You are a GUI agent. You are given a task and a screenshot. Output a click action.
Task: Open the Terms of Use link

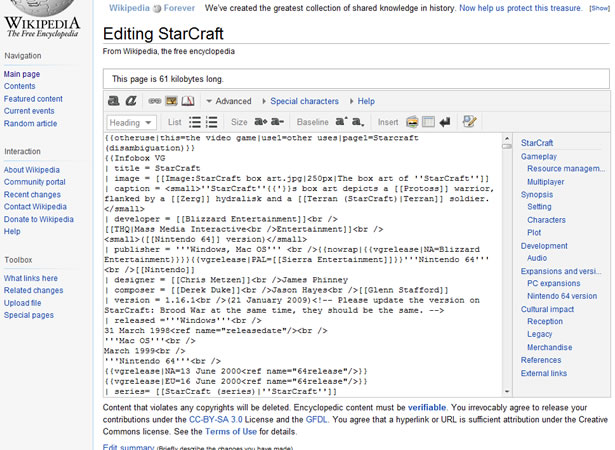[x=231, y=432]
